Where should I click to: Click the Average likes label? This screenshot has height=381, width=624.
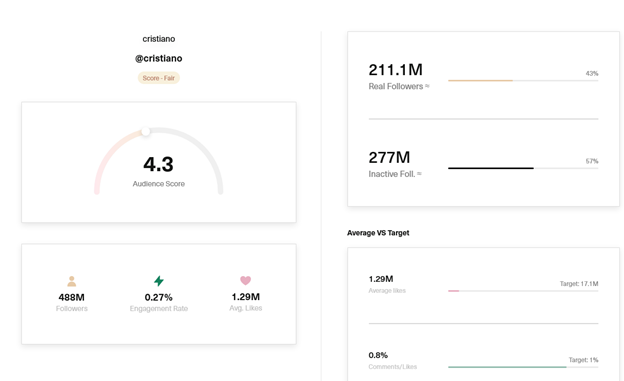click(x=387, y=291)
